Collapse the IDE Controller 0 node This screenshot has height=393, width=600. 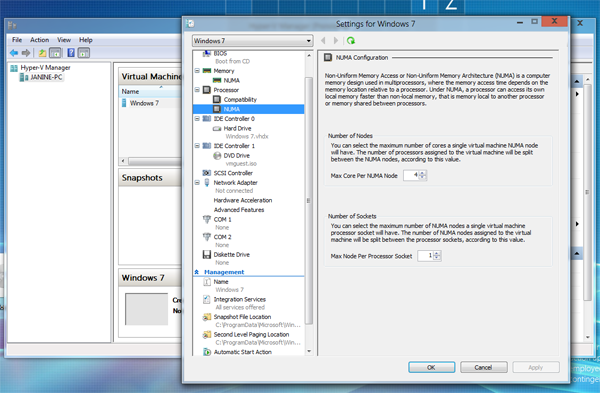(197, 119)
